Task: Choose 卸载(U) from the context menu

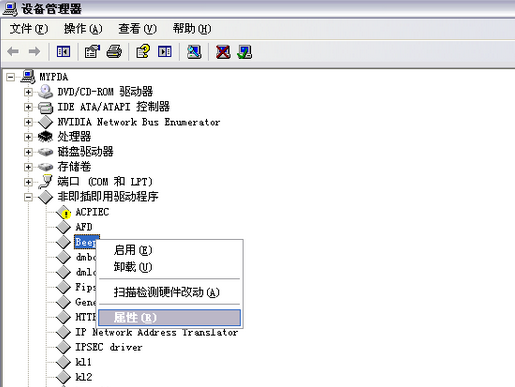Action: tap(169, 267)
